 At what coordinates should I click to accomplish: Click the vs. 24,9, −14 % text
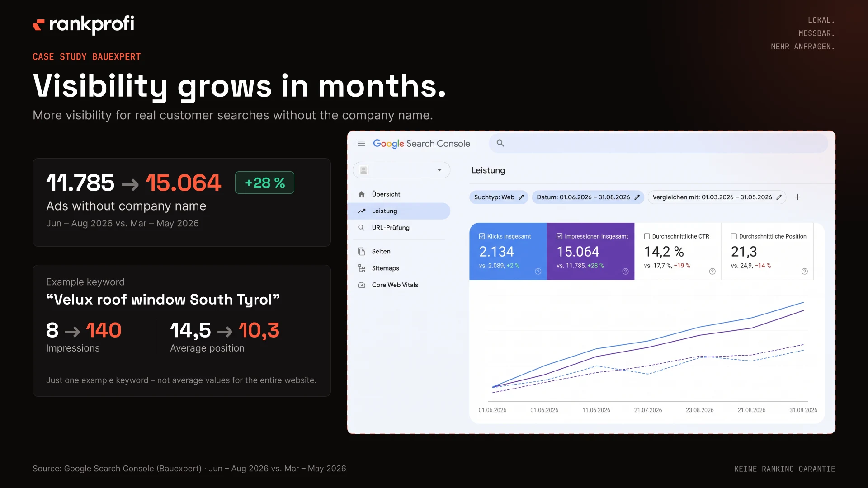point(751,266)
